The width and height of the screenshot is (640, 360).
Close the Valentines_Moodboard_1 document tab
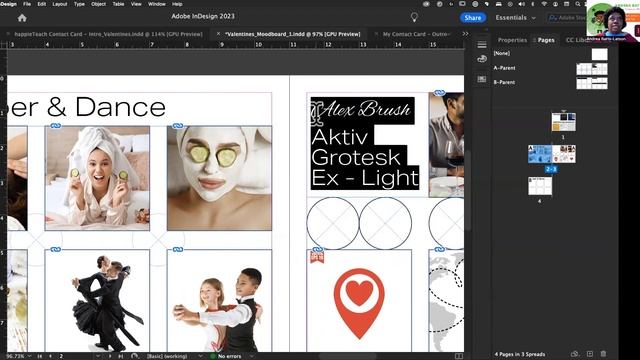pos(218,34)
